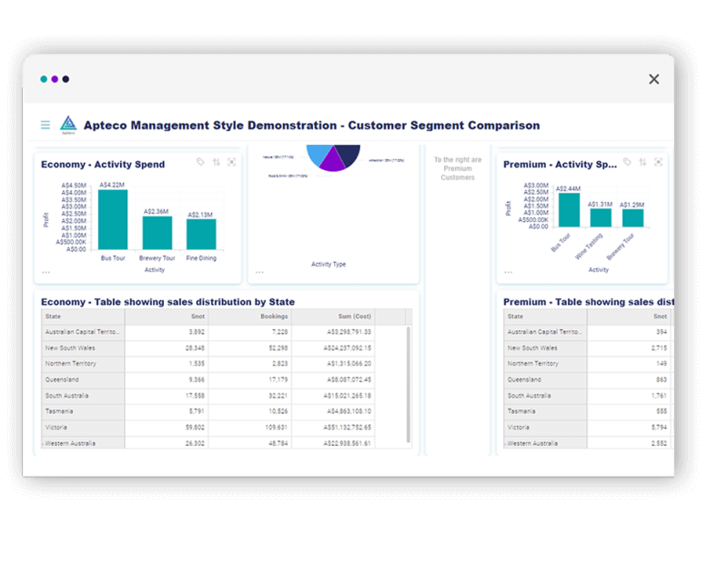Click the focus icon on Premium Activity Spend tile
The height and width of the screenshot is (566, 728).
(658, 161)
